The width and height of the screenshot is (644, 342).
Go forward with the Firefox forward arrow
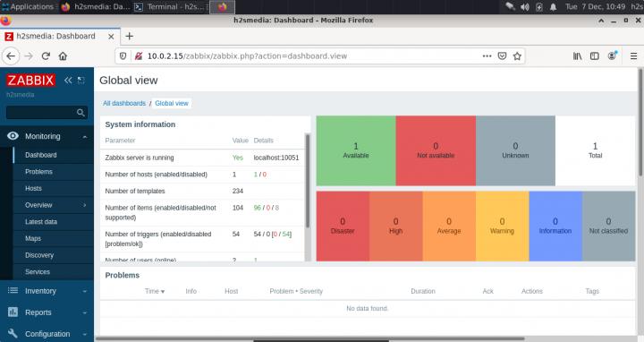29,56
